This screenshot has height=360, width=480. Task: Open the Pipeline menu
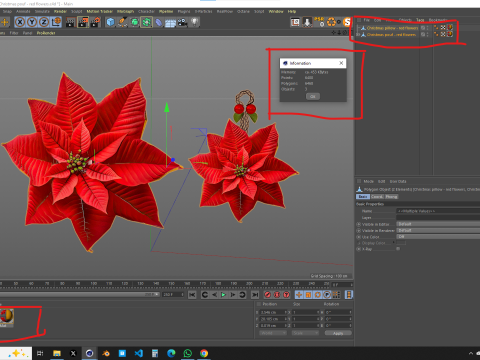(x=166, y=11)
